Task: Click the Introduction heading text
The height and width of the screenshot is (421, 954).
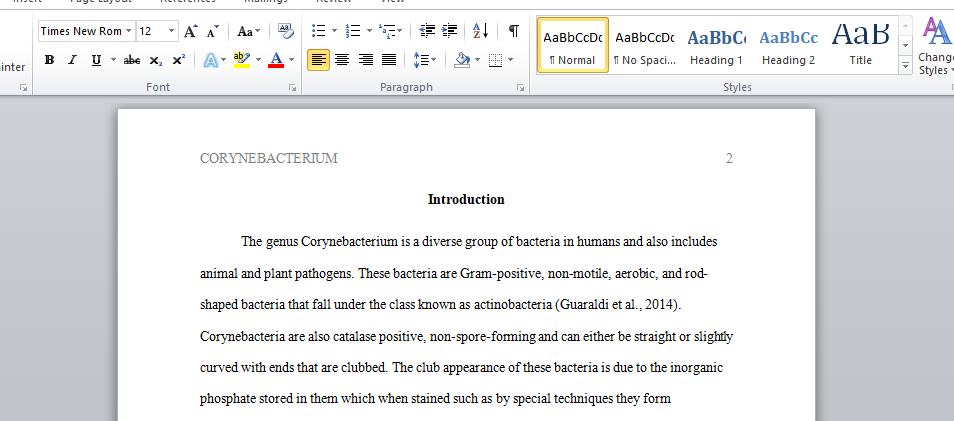Action: click(x=466, y=200)
